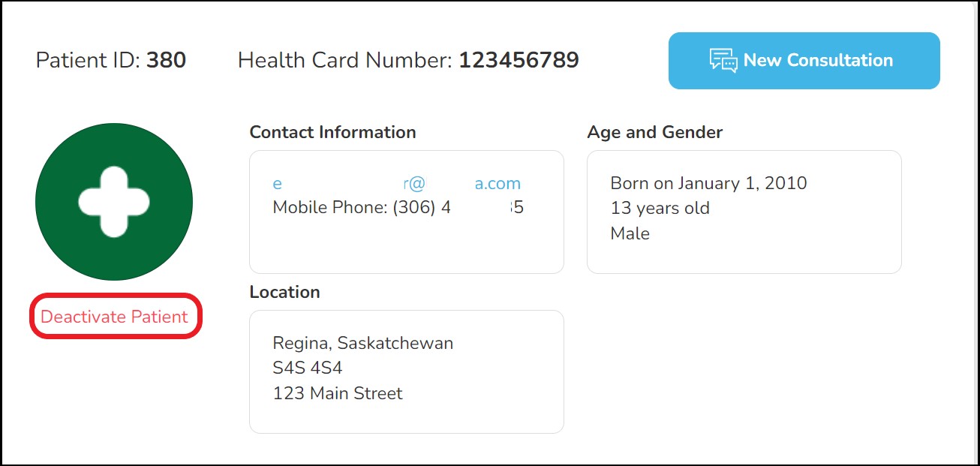The image size is (980, 466).
Task: Open the patient's email address link
Action: 396,184
